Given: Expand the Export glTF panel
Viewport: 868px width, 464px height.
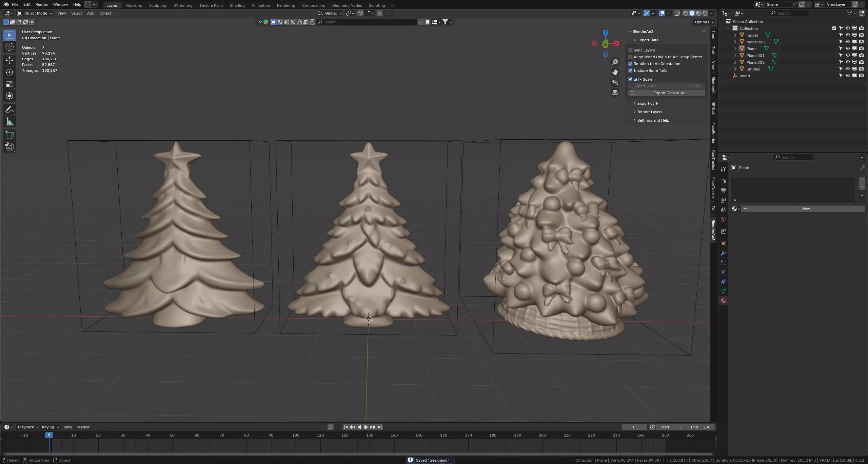Looking at the screenshot, I should point(647,103).
